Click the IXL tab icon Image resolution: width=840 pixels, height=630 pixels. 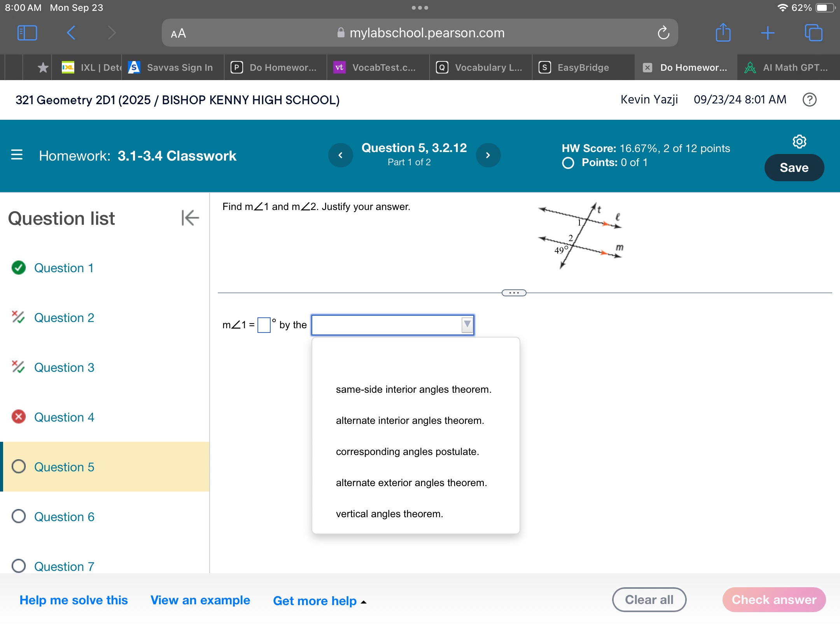click(68, 68)
